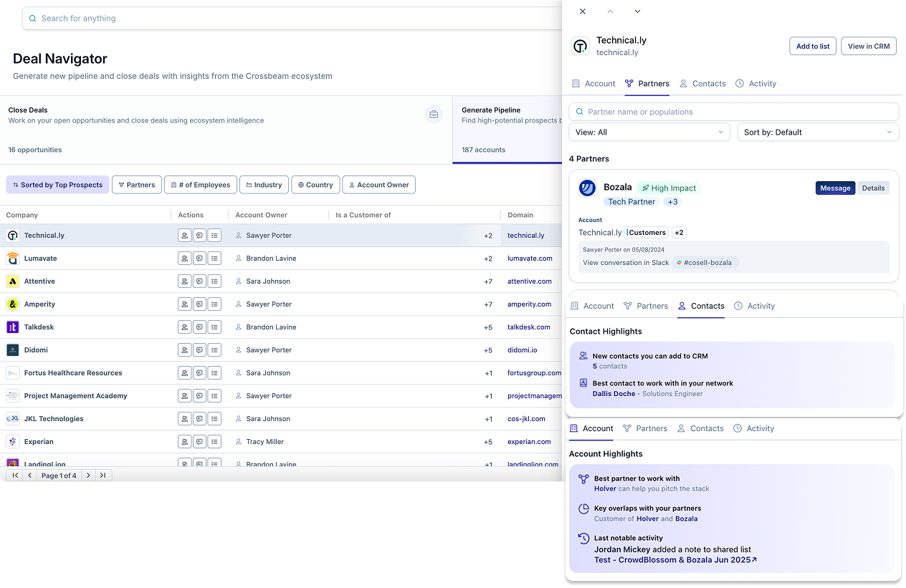Open Partners tab above Contact Highlights
The width and height of the screenshot is (906, 588).
click(645, 306)
